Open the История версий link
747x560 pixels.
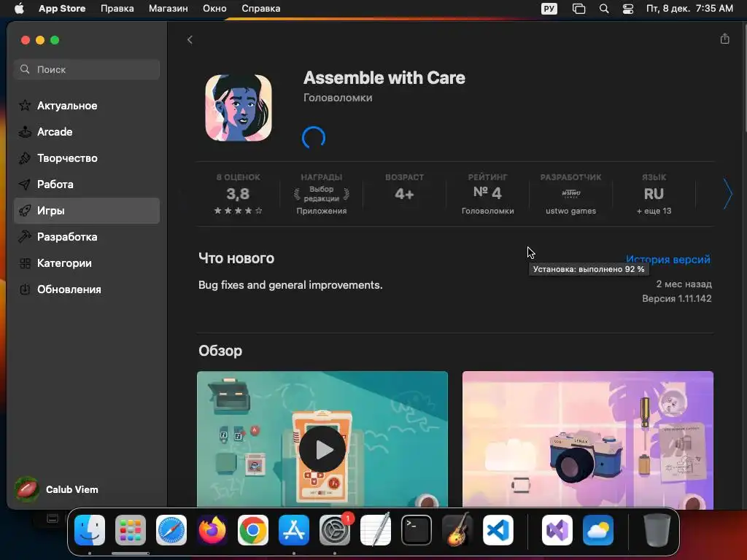tap(668, 260)
